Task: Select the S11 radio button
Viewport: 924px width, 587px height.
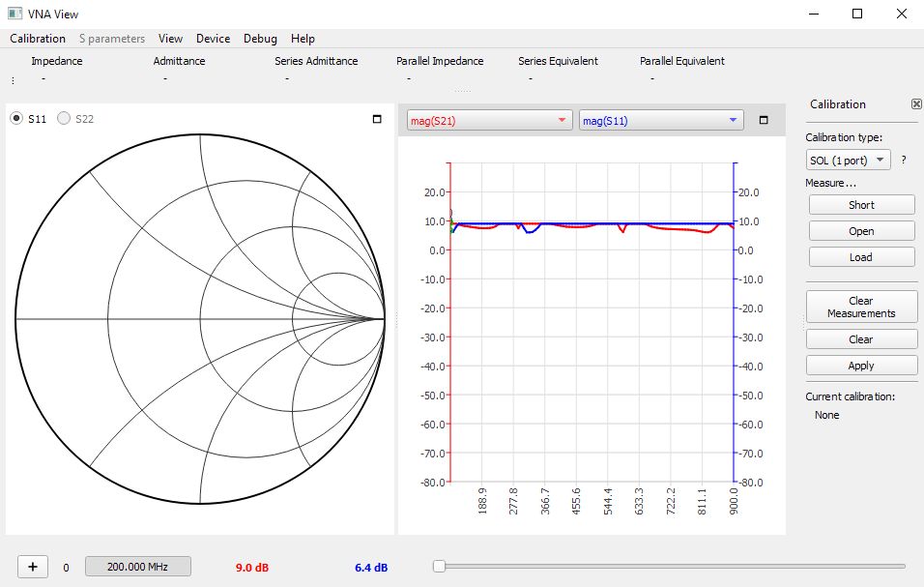Action: click(16, 118)
